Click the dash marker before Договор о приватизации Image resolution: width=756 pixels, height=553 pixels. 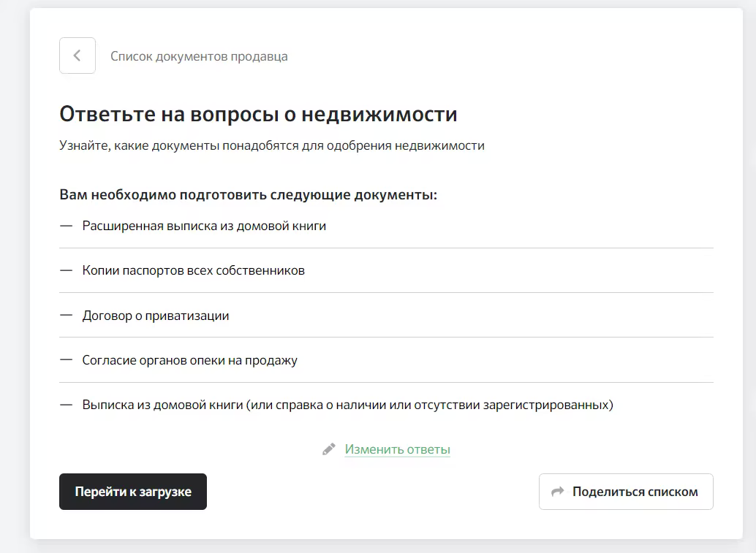(67, 316)
